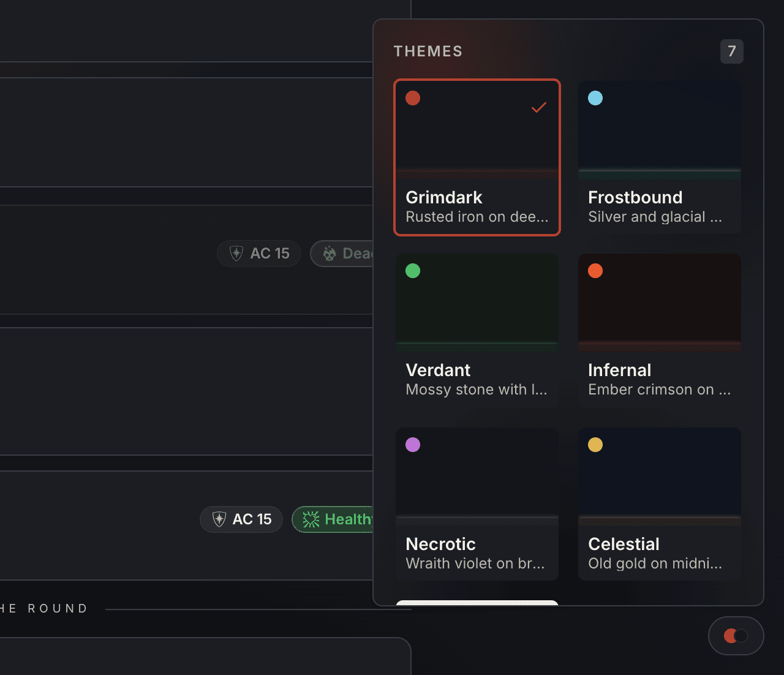Select the Celestial theme card
The image size is (784, 675).
point(660,504)
